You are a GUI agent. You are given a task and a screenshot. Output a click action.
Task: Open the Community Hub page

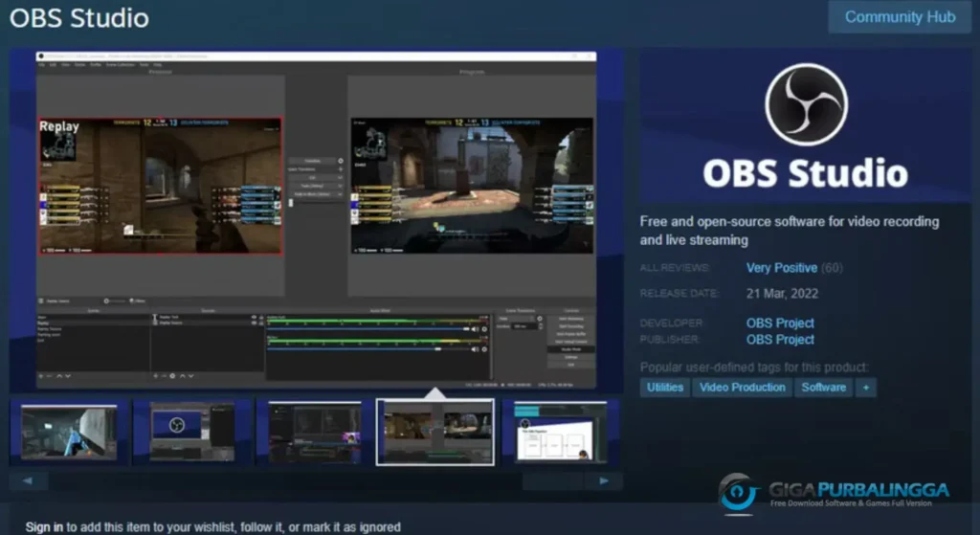[x=900, y=17]
